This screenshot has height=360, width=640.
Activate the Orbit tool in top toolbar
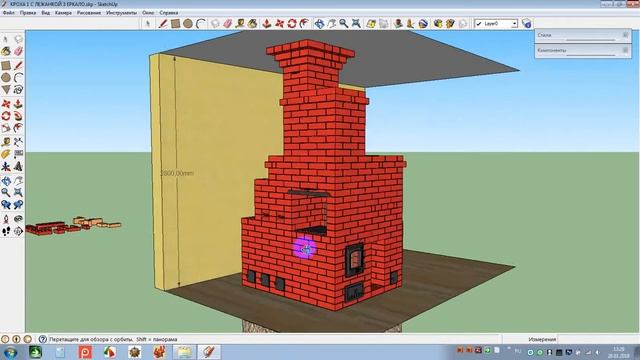(319, 24)
